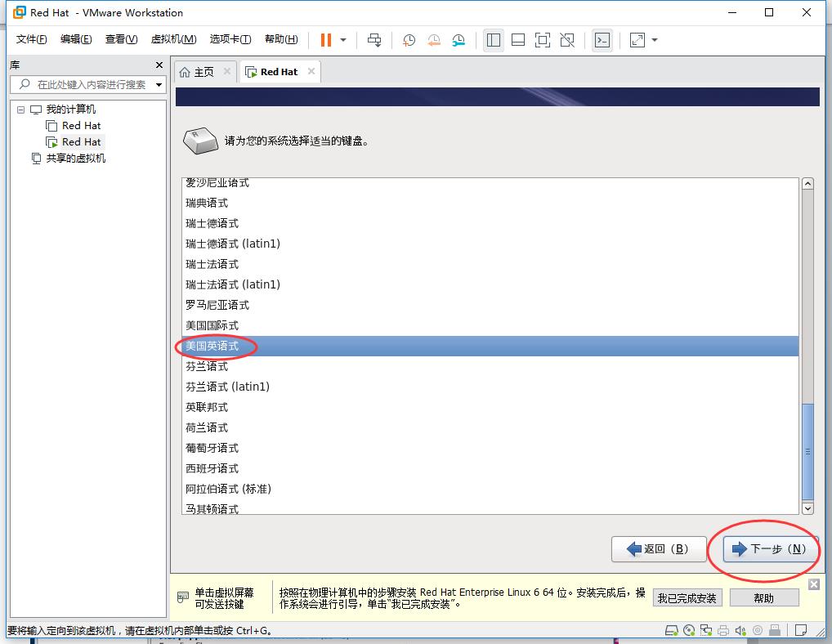Switch to full screen mode icon
The height and width of the screenshot is (644, 832).
pos(543,40)
